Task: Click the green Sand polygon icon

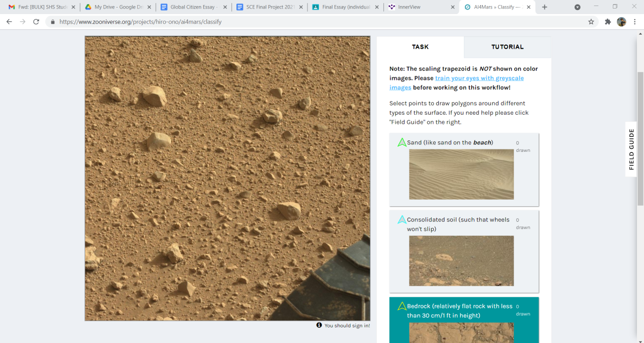Action: pyautogui.click(x=402, y=142)
